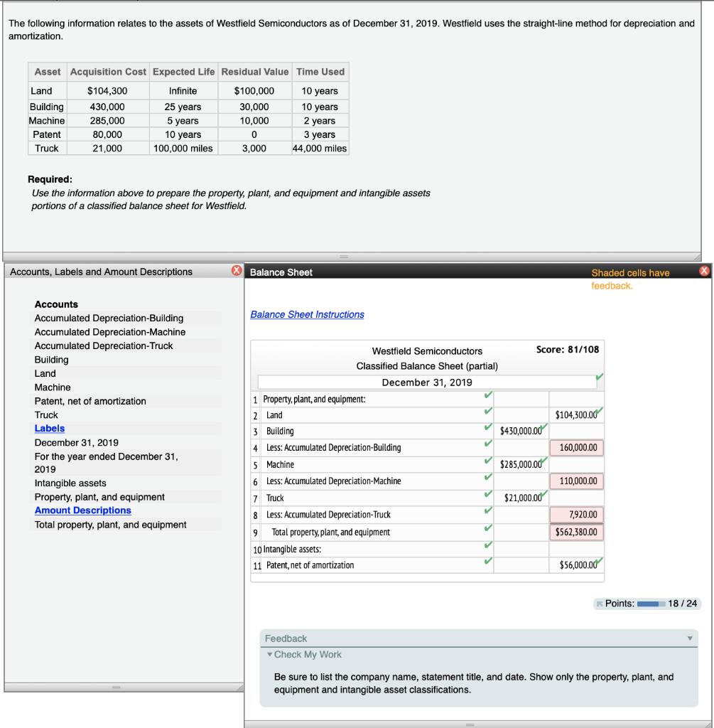Select the $430,000.00 Building amount cell
This screenshot has height=728, width=714.
pos(521,431)
